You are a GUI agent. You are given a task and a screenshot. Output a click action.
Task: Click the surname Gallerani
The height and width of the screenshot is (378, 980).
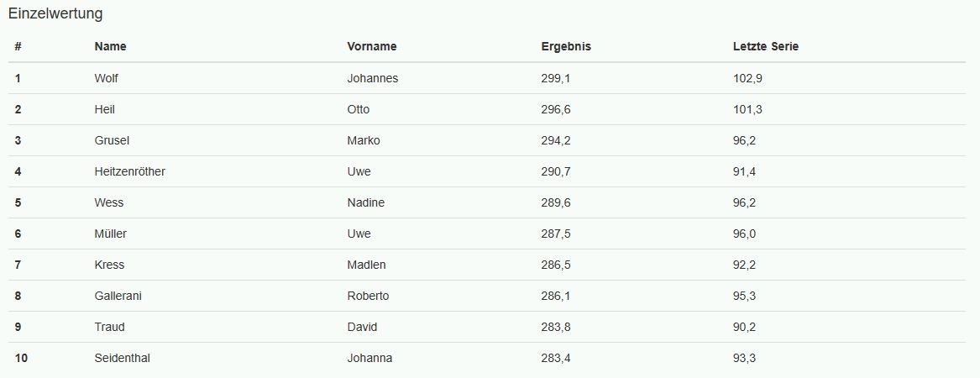click(x=118, y=296)
